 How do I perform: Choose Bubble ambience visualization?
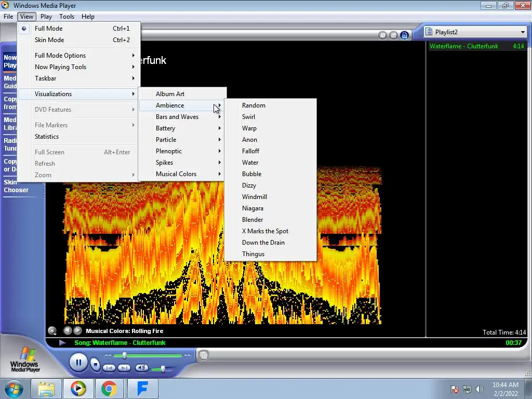[x=270, y=174]
